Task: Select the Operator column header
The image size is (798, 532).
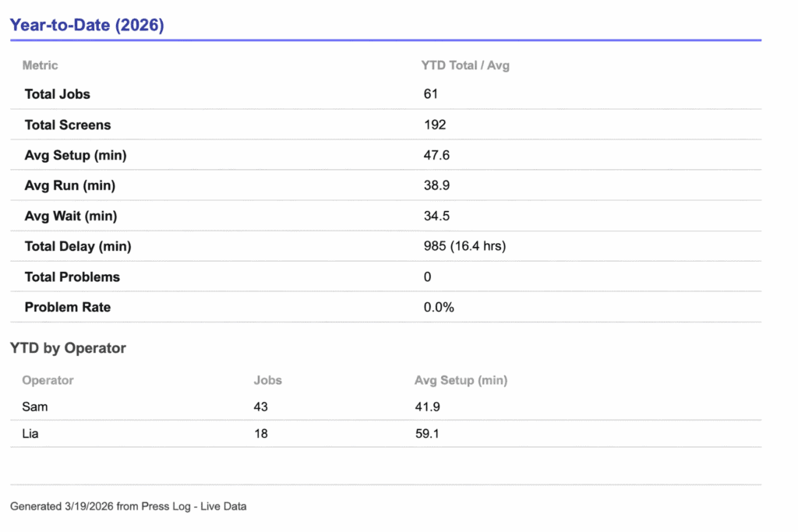Action: [48, 380]
